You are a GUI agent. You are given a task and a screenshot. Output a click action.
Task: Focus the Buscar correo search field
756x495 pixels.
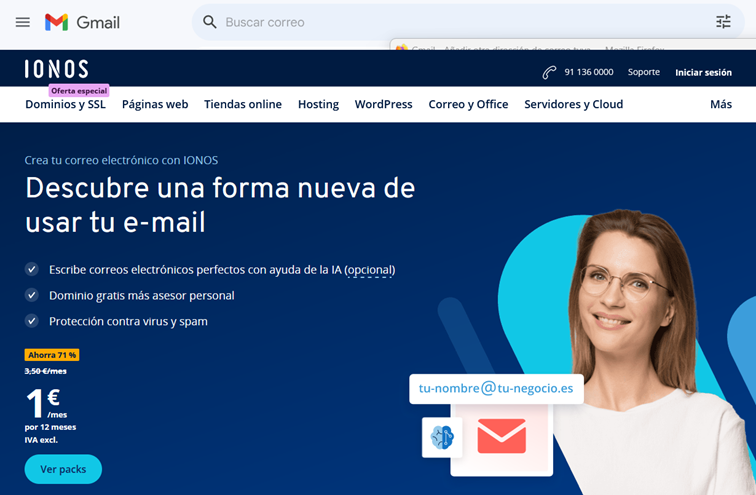coord(468,22)
